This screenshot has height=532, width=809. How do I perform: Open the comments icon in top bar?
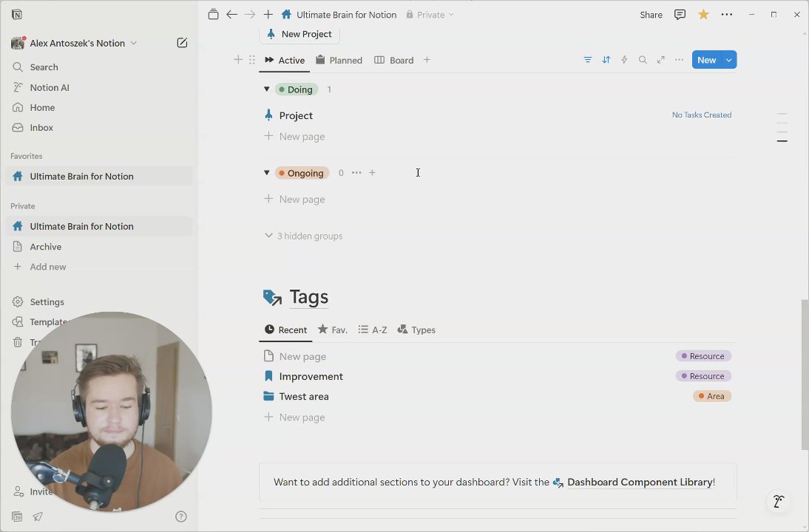pyautogui.click(x=680, y=15)
